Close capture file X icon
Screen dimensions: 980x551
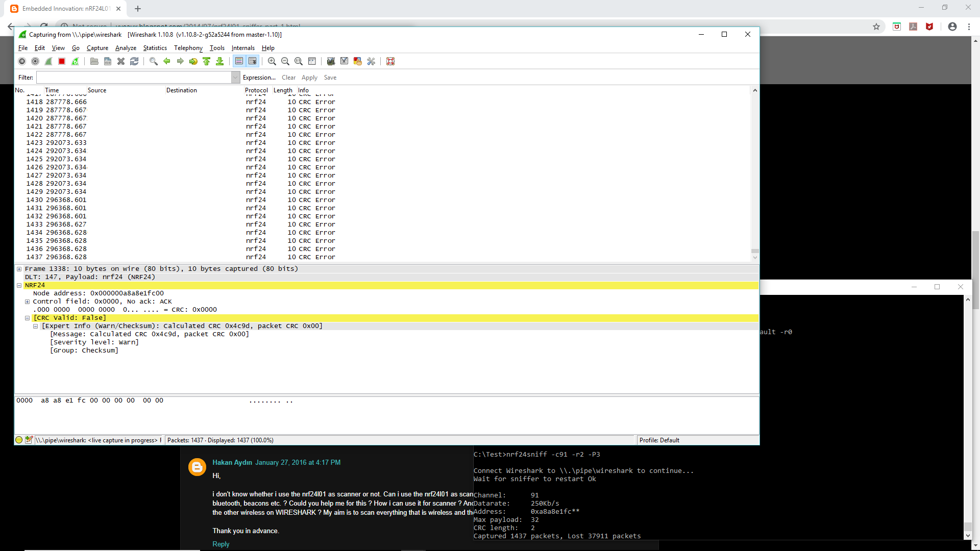121,61
